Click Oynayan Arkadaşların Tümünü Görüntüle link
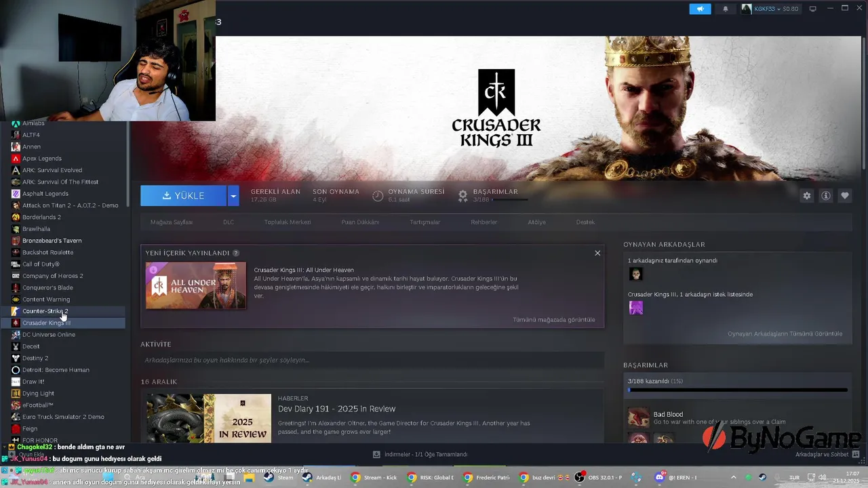This screenshot has height=488, width=868. pos(785,333)
